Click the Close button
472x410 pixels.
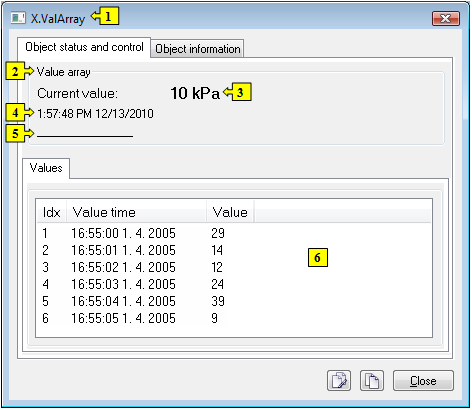pyautogui.click(x=423, y=380)
